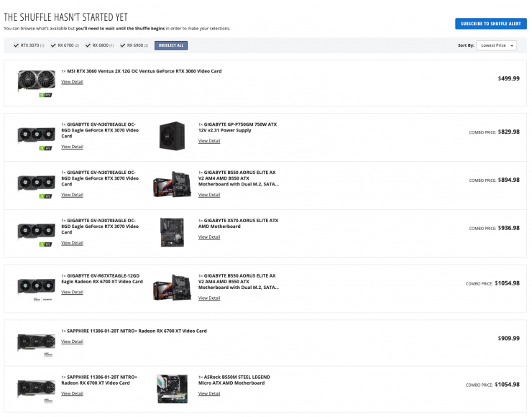This screenshot has height=417, width=532.
Task: Open the GIGABYTE RX 6700 XT Eagle image
Action: pyautogui.click(x=36, y=288)
